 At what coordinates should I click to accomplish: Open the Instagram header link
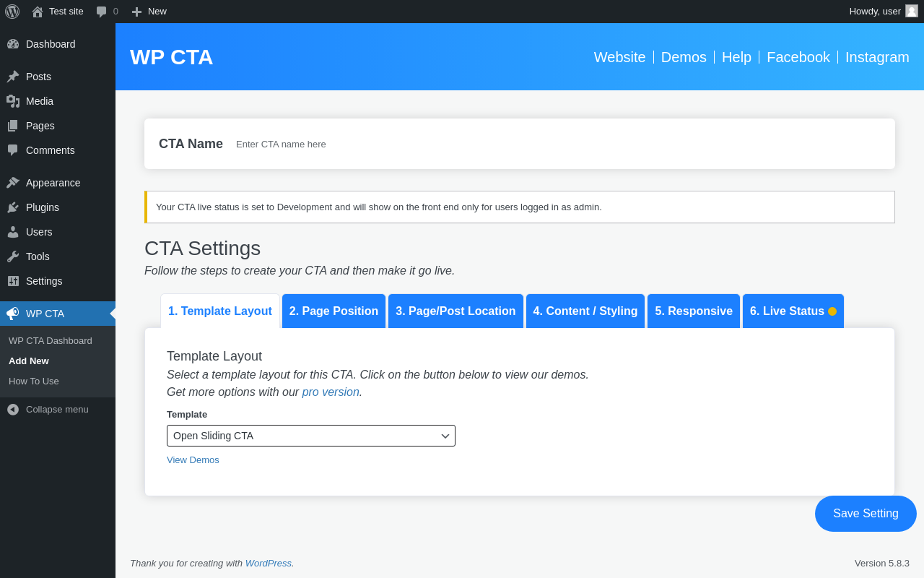coord(877,57)
